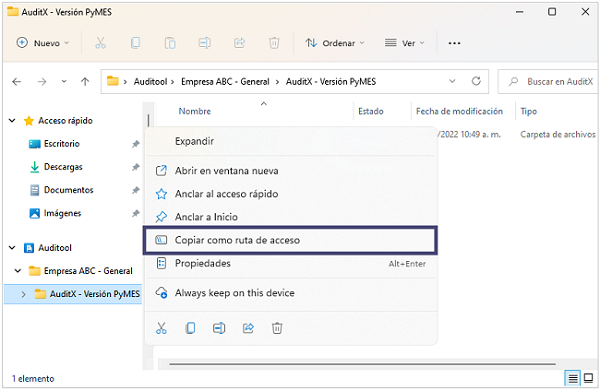Image resolution: width=600 pixels, height=391 pixels.
Task: Sort by Estado column header
Action: click(x=370, y=111)
